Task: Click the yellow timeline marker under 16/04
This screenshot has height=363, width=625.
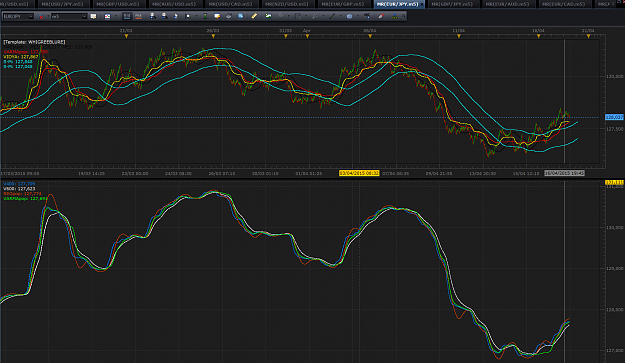Action: [539, 36]
